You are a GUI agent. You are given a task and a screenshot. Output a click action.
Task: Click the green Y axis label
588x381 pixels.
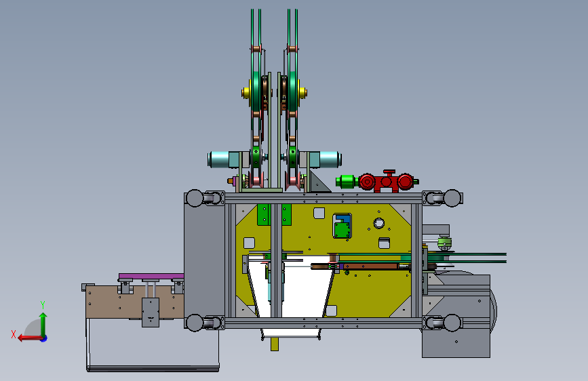click(x=43, y=304)
